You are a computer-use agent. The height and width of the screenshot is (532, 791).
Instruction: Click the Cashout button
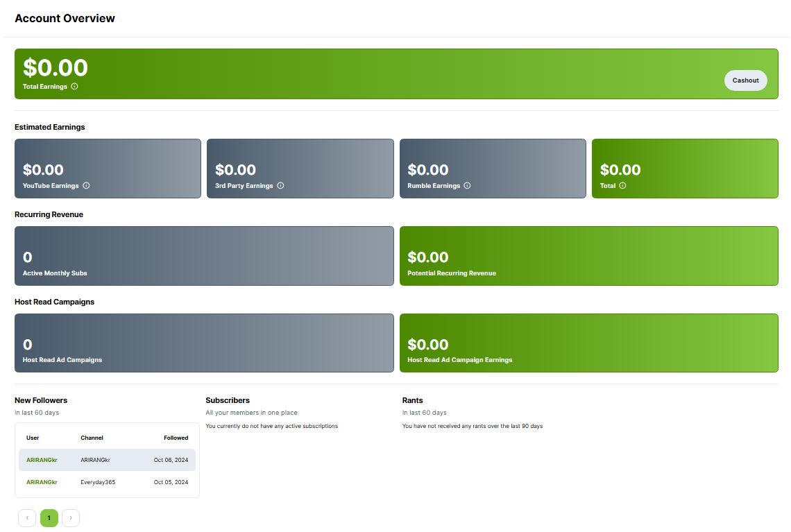[x=745, y=80]
